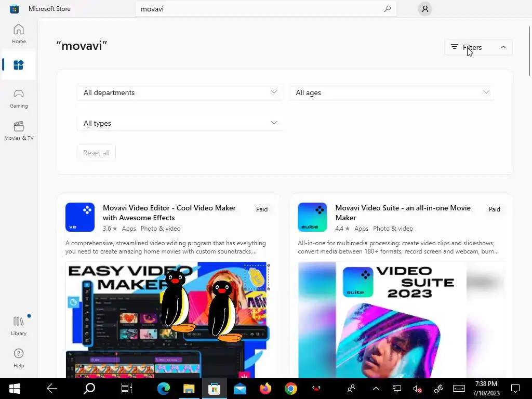This screenshot has height=399, width=532.
Task: Expand the All departments dropdown
Action: [x=180, y=92]
